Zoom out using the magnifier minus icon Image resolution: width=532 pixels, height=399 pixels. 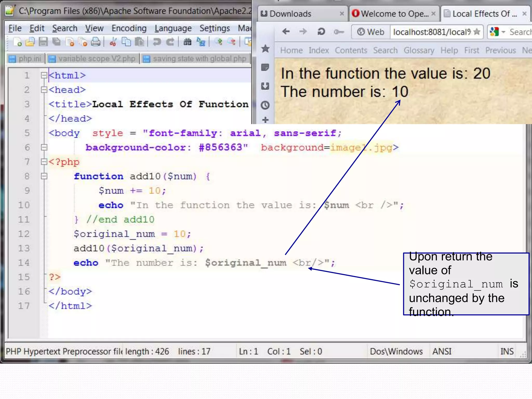click(x=232, y=42)
